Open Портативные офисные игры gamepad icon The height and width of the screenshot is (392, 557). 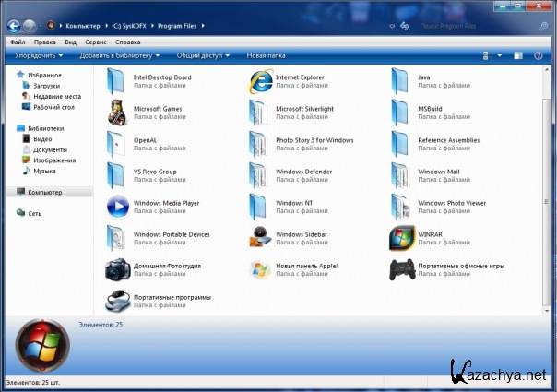click(402, 269)
